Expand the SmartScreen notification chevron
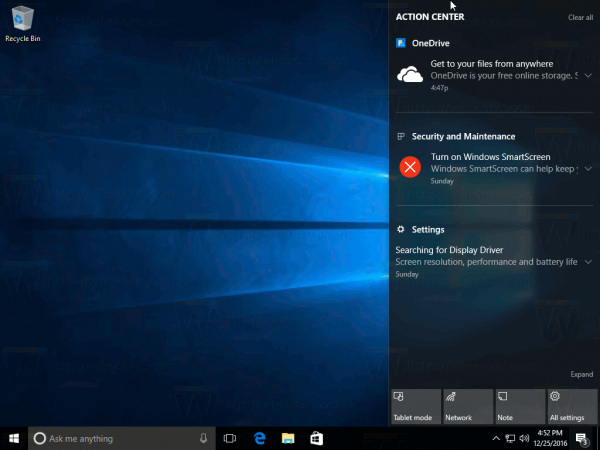The image size is (600, 450). coord(589,168)
